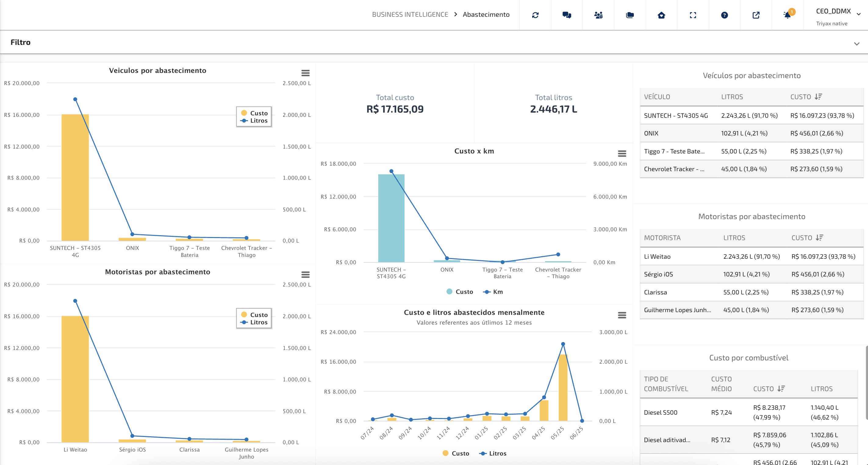
Task: Click the BUSINESS INTELLIGENCE breadcrumb link
Action: pos(410,15)
